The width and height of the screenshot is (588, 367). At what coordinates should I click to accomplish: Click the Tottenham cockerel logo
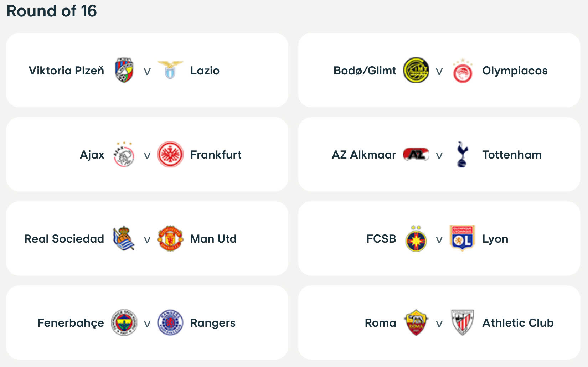click(462, 154)
